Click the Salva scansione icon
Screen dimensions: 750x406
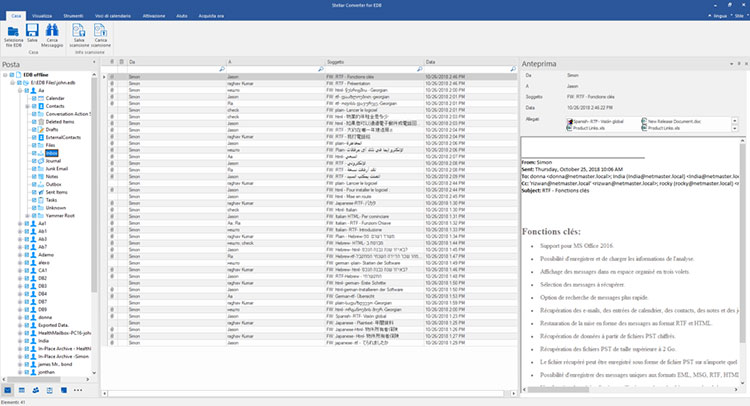click(x=79, y=32)
